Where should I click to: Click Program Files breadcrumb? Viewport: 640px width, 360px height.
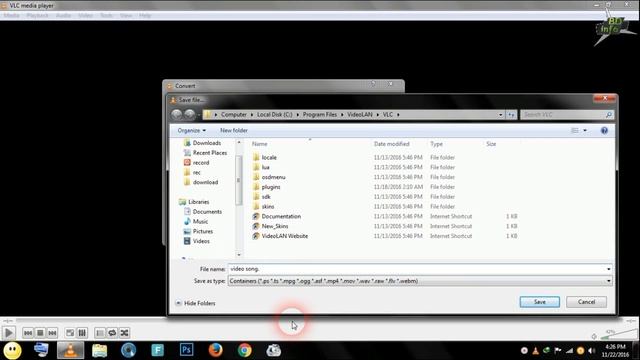320,115
